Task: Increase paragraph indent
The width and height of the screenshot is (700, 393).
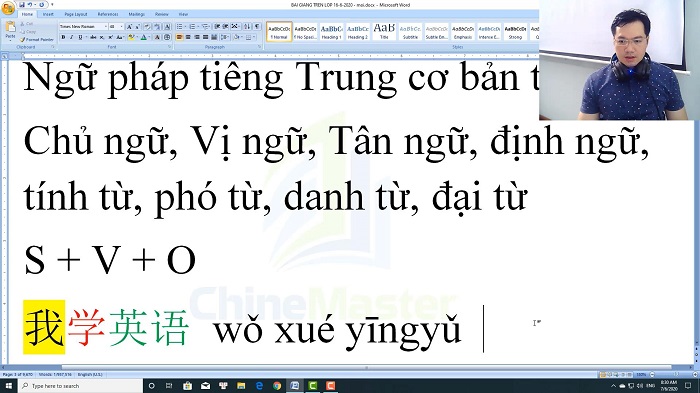Action: click(225, 26)
